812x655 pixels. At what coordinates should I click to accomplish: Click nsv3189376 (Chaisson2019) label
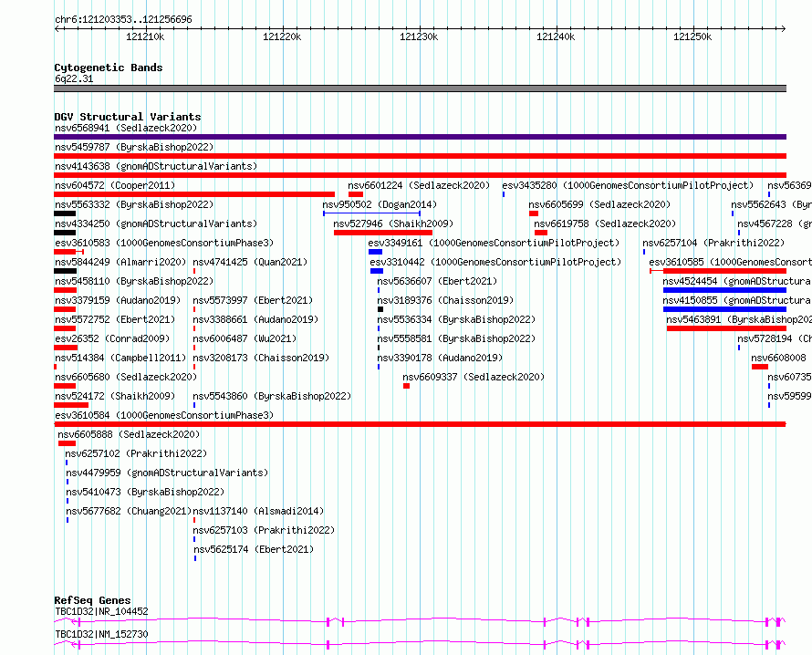[x=445, y=300]
